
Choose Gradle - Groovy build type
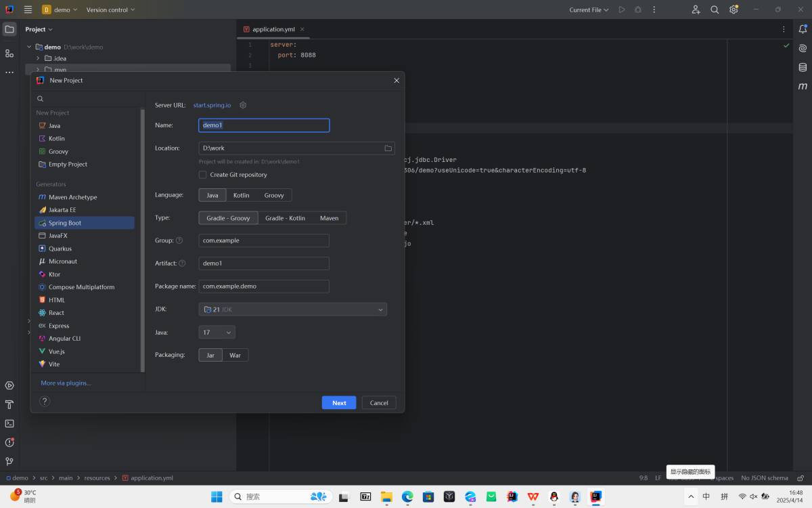click(x=228, y=218)
